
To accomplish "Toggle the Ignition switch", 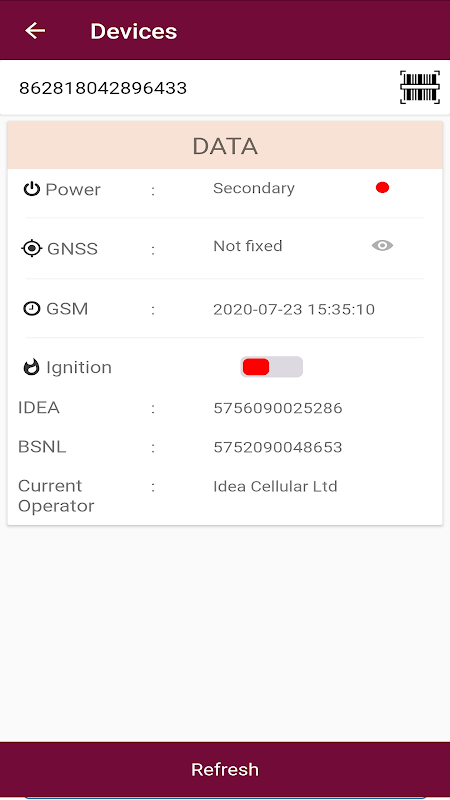I will (x=271, y=367).
